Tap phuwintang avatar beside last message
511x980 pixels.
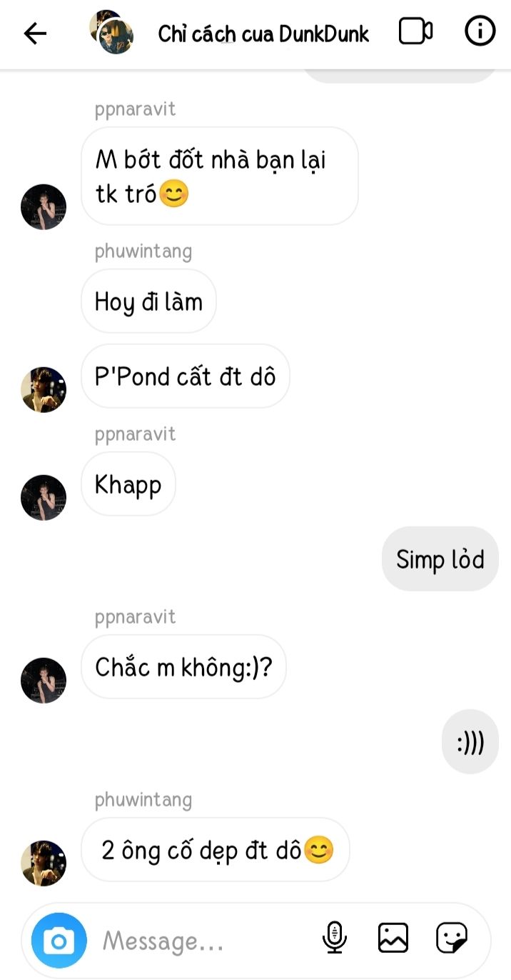[44, 863]
